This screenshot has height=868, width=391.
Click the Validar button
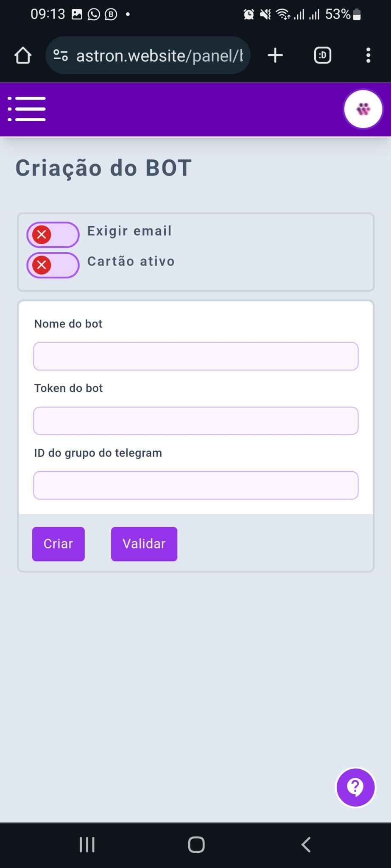(x=144, y=544)
